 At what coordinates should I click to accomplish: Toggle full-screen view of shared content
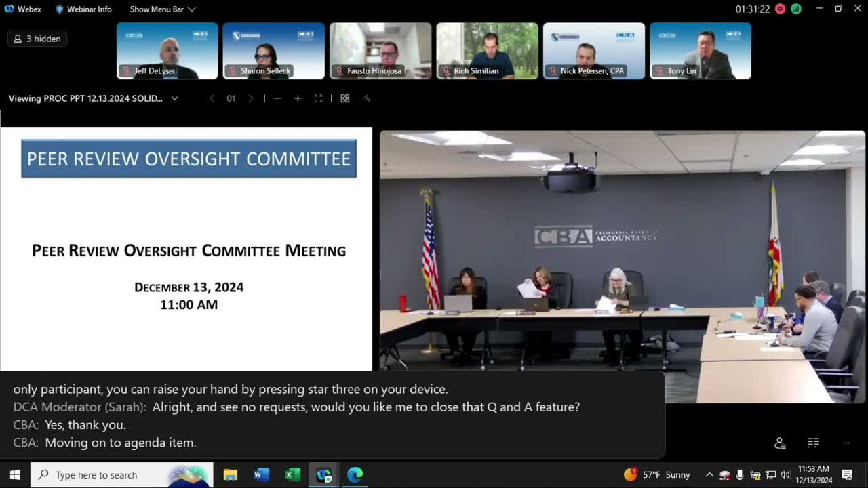tap(318, 98)
